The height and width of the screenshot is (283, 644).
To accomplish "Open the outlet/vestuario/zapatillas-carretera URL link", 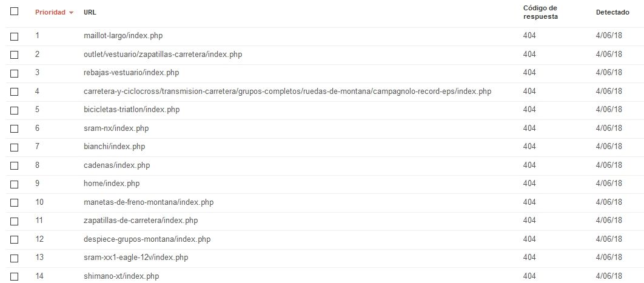I will click(163, 54).
